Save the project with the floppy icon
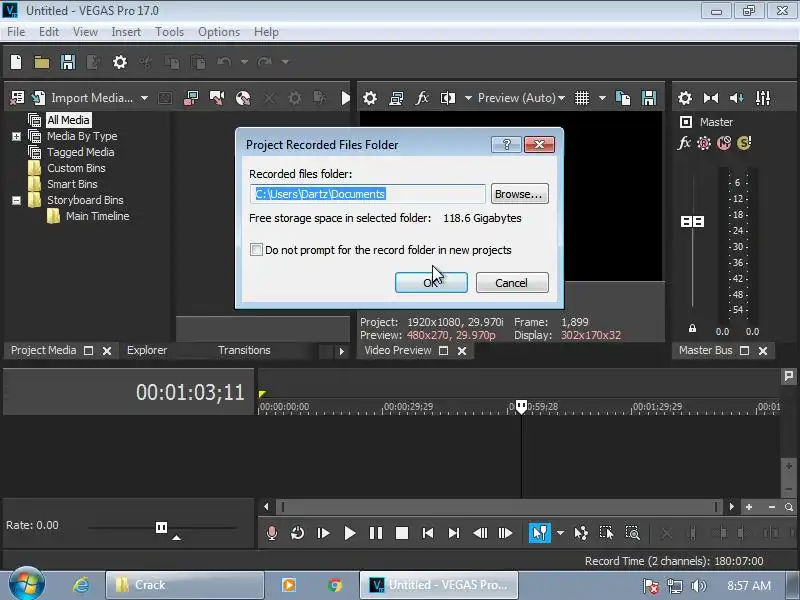Viewport: 800px width, 600px height. click(68, 62)
